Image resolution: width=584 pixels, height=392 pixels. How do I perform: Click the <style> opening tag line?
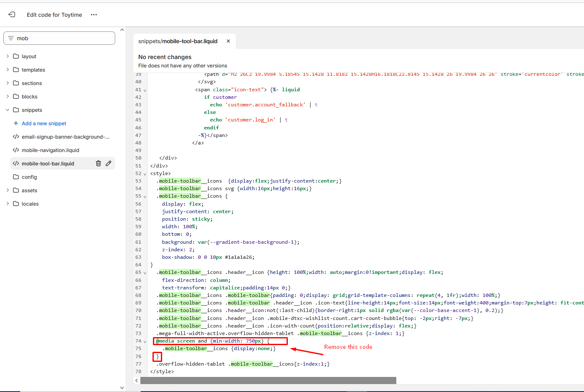tap(160, 173)
